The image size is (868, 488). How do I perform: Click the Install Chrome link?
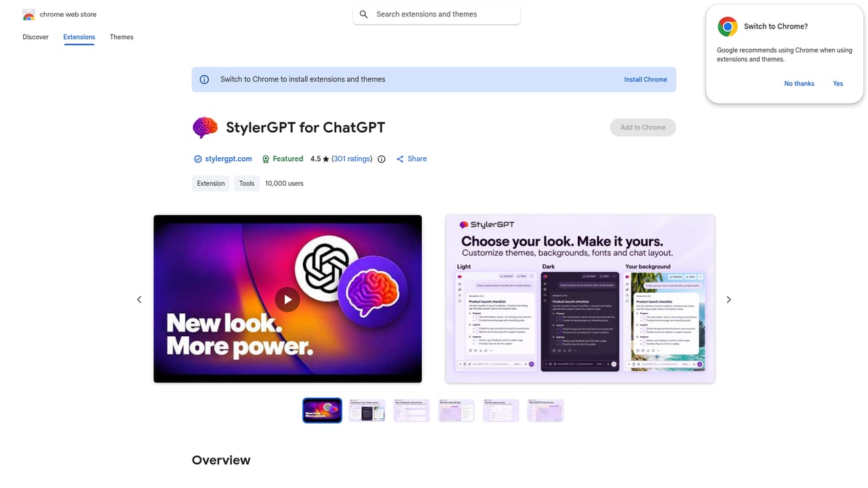click(646, 79)
